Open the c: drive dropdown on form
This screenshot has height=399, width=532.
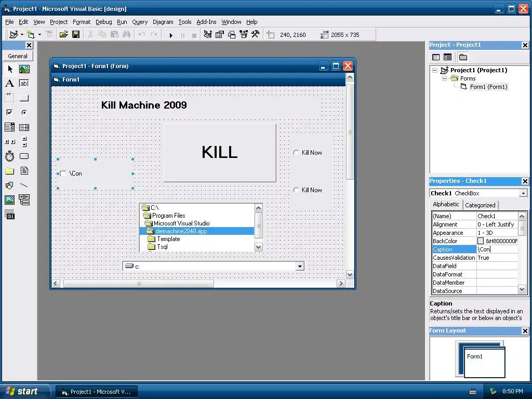point(300,267)
